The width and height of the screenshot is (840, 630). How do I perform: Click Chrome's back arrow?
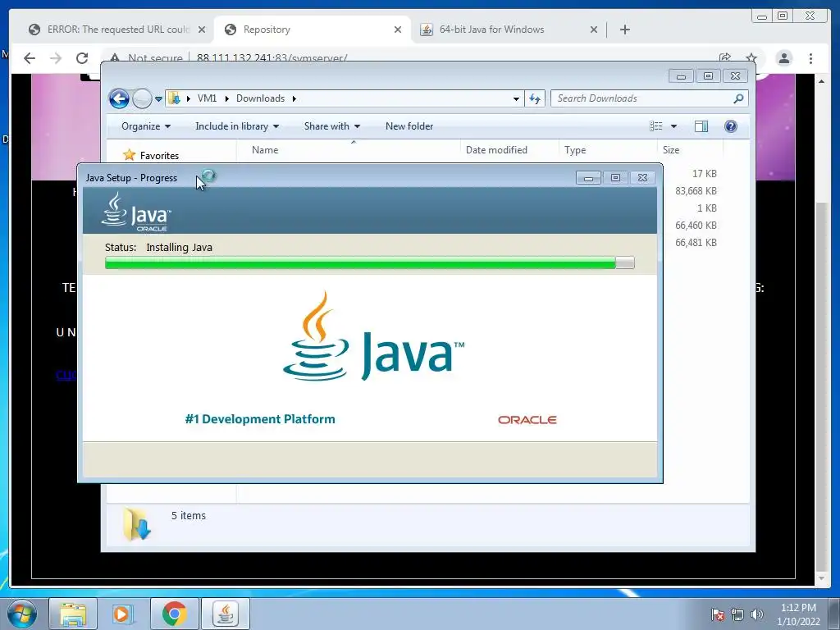30,58
